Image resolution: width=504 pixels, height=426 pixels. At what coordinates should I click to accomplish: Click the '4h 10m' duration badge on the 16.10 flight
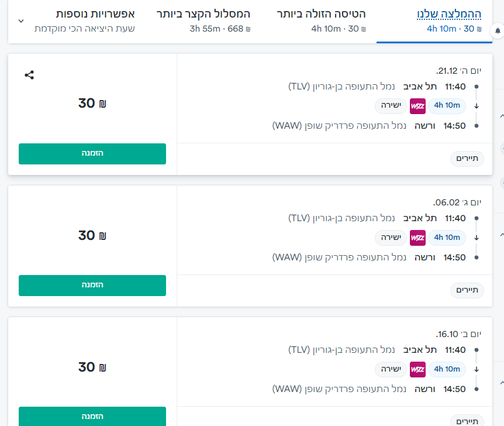pos(447,369)
